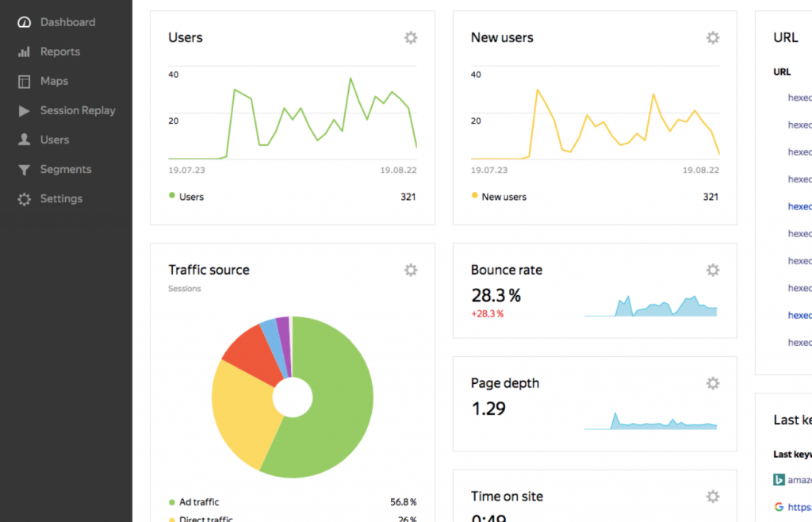The image size is (812, 522).
Task: Go to the Reports menu item
Action: coord(60,52)
